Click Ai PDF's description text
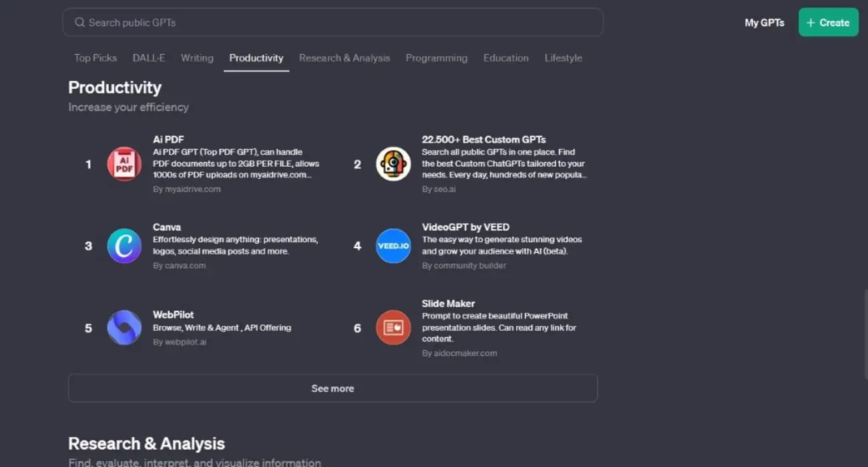Screen dimensions: 868x467 pos(236,163)
